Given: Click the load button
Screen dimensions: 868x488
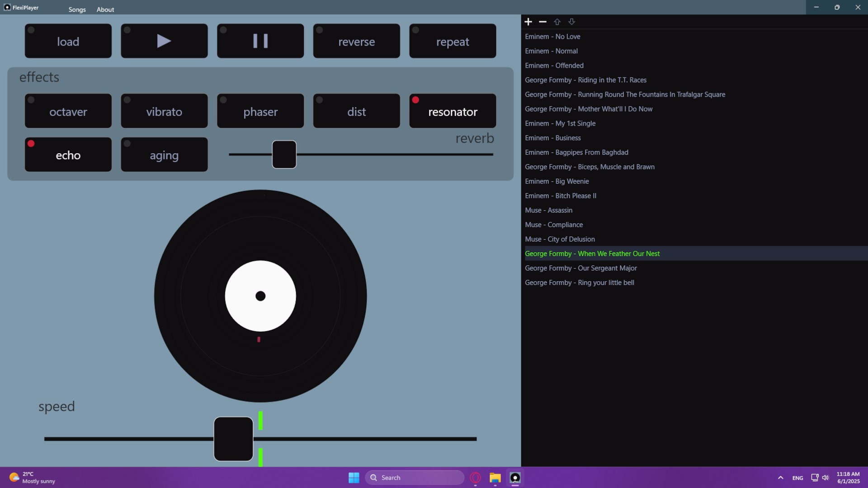Looking at the screenshot, I should (x=68, y=41).
